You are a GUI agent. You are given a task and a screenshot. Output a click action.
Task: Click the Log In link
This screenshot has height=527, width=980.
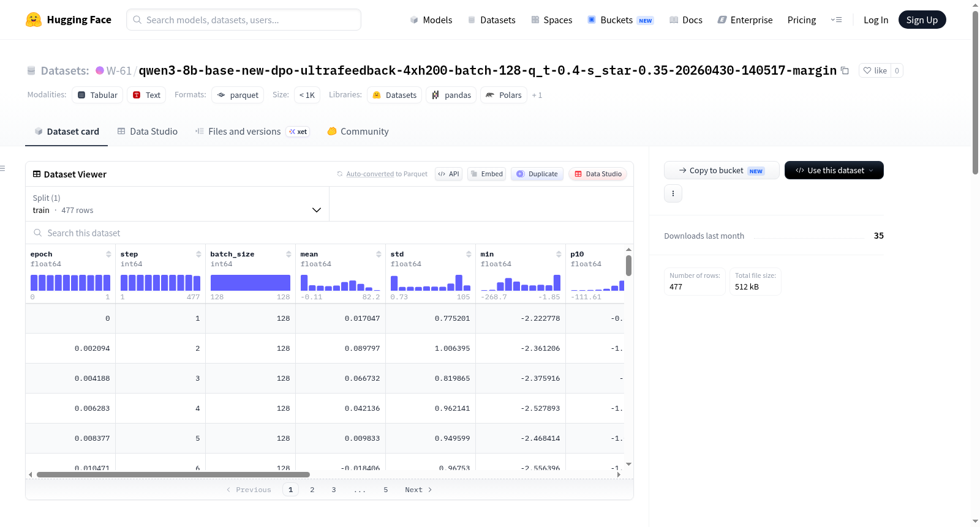click(x=876, y=20)
